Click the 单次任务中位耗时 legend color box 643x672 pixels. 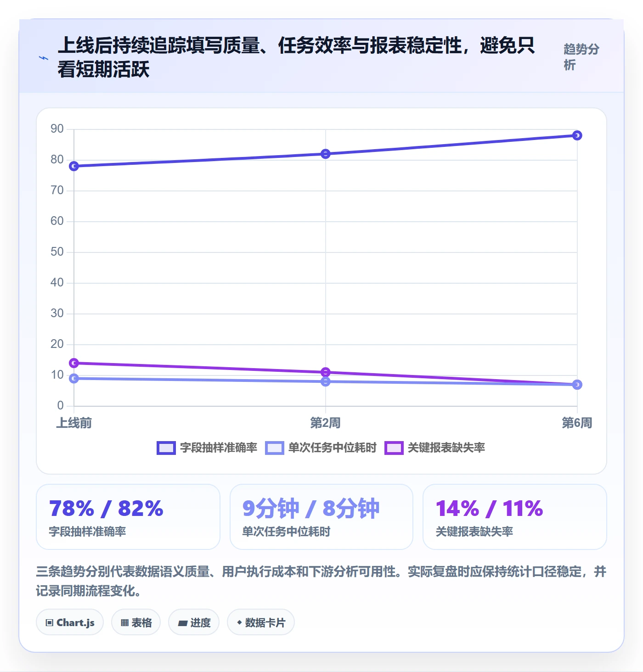pyautogui.click(x=274, y=448)
